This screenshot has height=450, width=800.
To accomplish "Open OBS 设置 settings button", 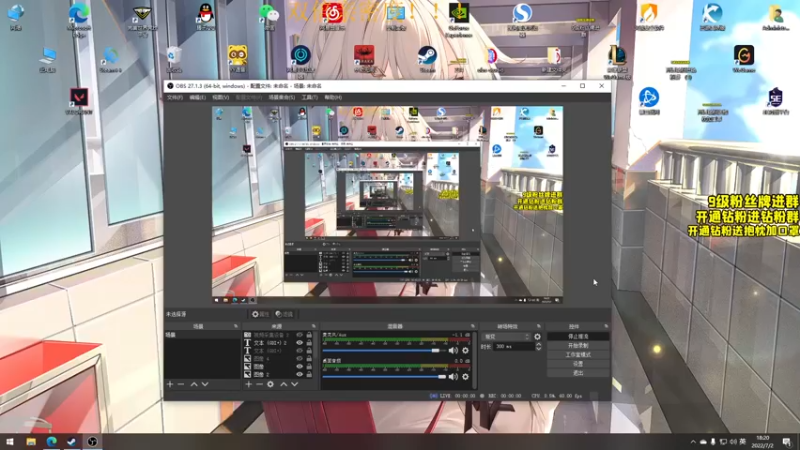I will coord(578,364).
